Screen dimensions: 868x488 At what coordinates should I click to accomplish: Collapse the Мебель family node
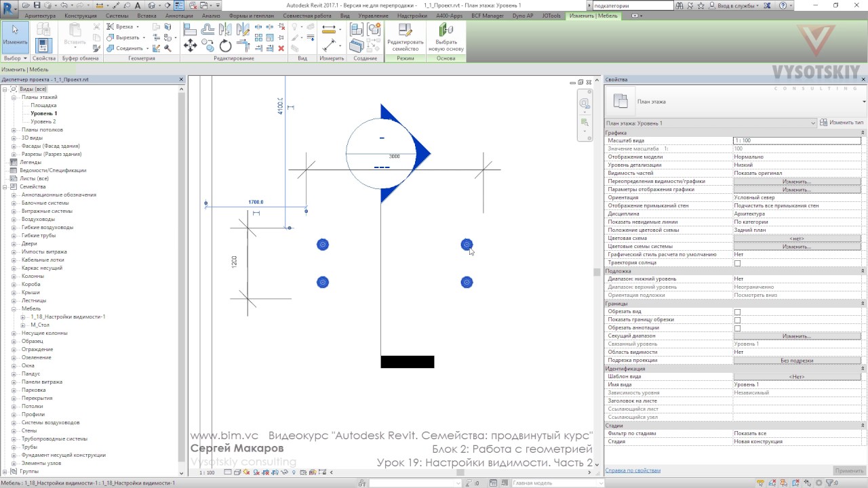pyautogui.click(x=14, y=308)
